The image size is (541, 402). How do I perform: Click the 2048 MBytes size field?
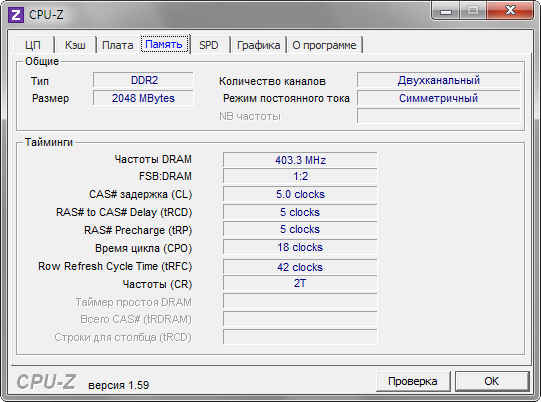pyautogui.click(x=143, y=98)
